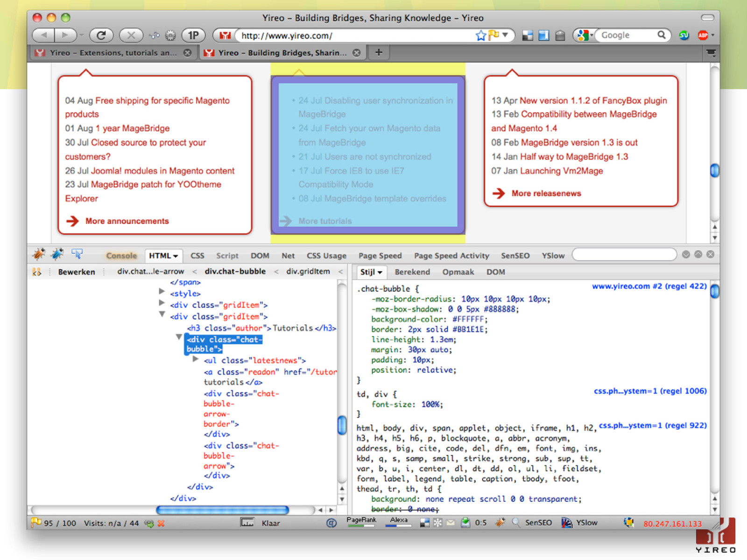Open the Closed source to protect your customers link
This screenshot has height=560, width=747.
tap(135, 149)
